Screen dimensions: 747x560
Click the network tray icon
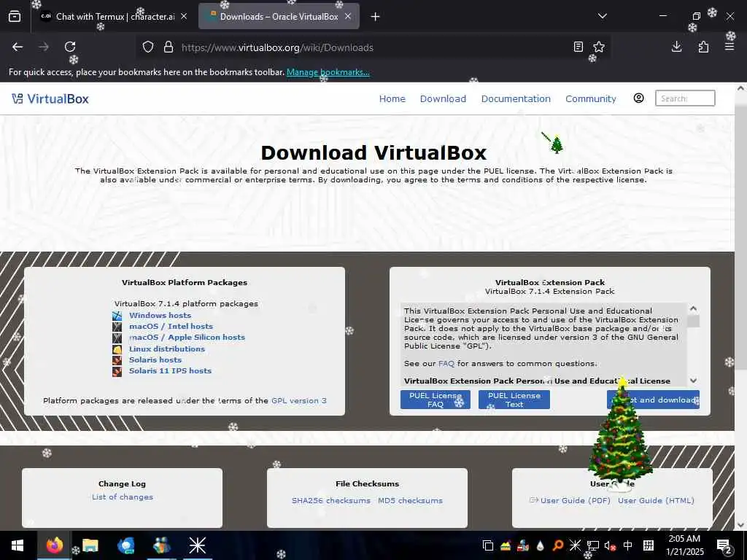point(592,545)
